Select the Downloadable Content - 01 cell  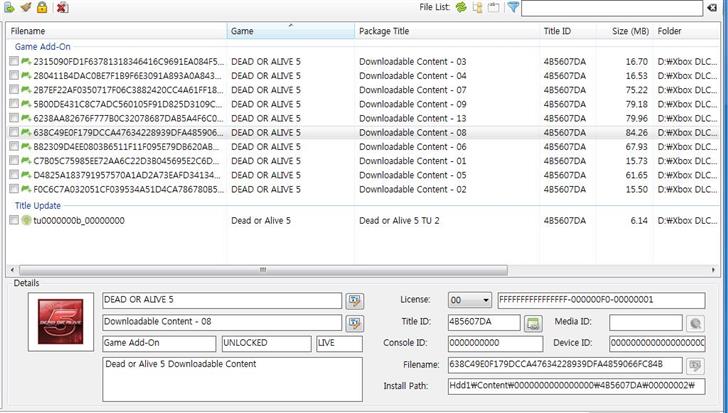click(x=412, y=161)
